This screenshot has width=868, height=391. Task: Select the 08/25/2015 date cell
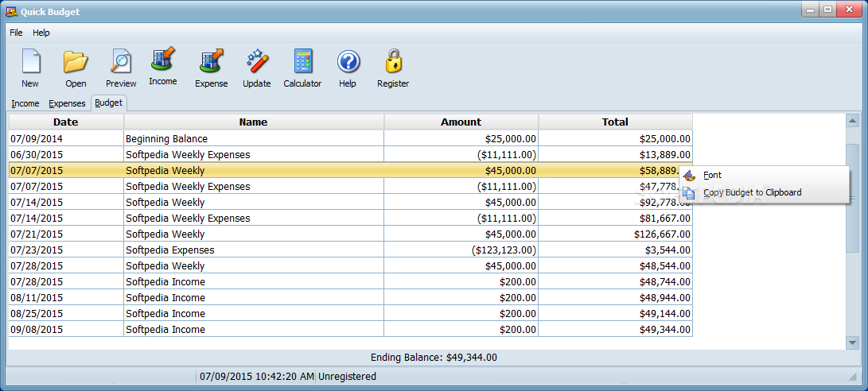[66, 314]
